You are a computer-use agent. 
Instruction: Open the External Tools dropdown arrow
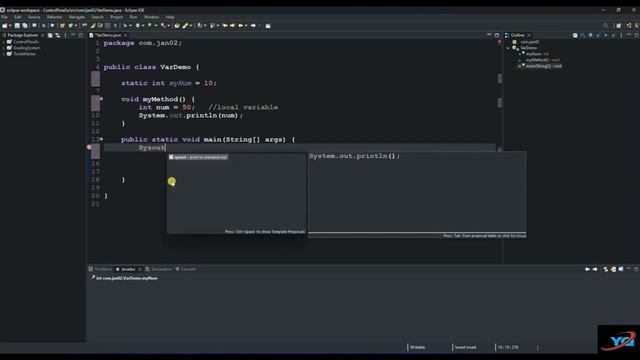169,26
